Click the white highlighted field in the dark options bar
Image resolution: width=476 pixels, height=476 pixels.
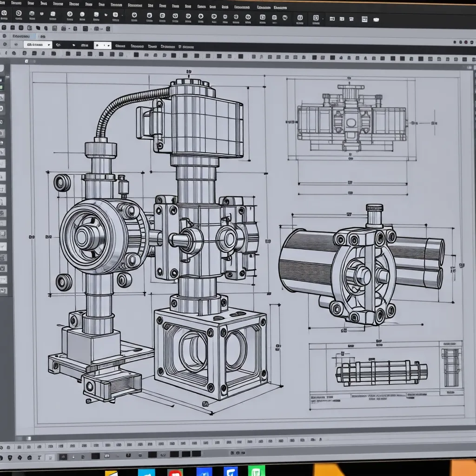point(102,46)
